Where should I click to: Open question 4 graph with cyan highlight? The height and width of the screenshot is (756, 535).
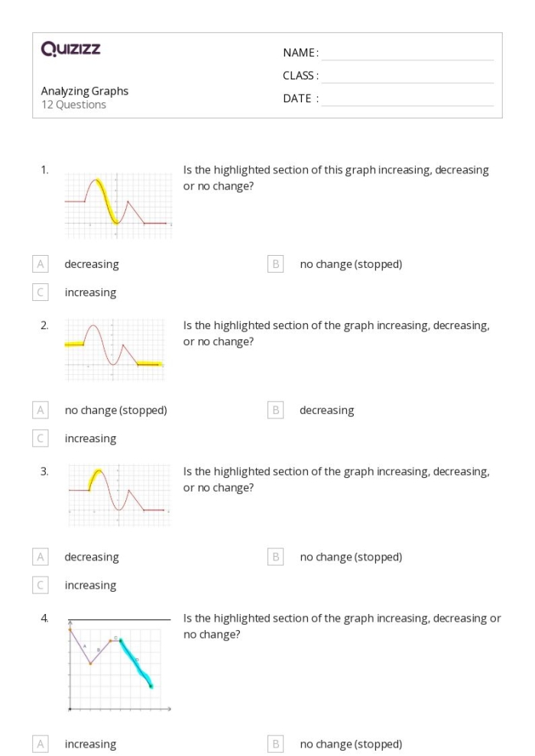119,665
